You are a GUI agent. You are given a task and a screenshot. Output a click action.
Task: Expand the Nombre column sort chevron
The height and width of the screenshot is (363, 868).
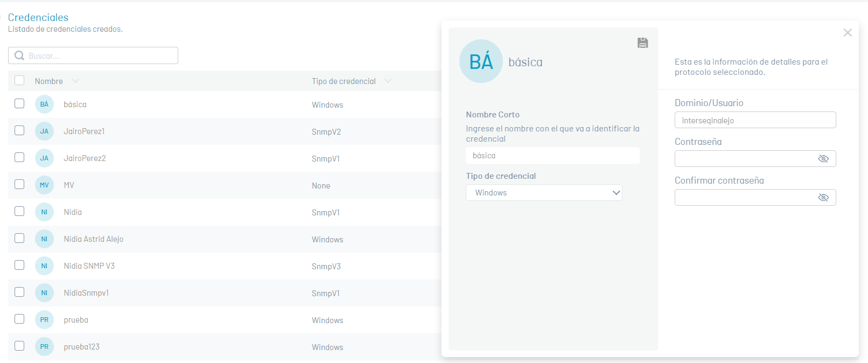point(75,81)
